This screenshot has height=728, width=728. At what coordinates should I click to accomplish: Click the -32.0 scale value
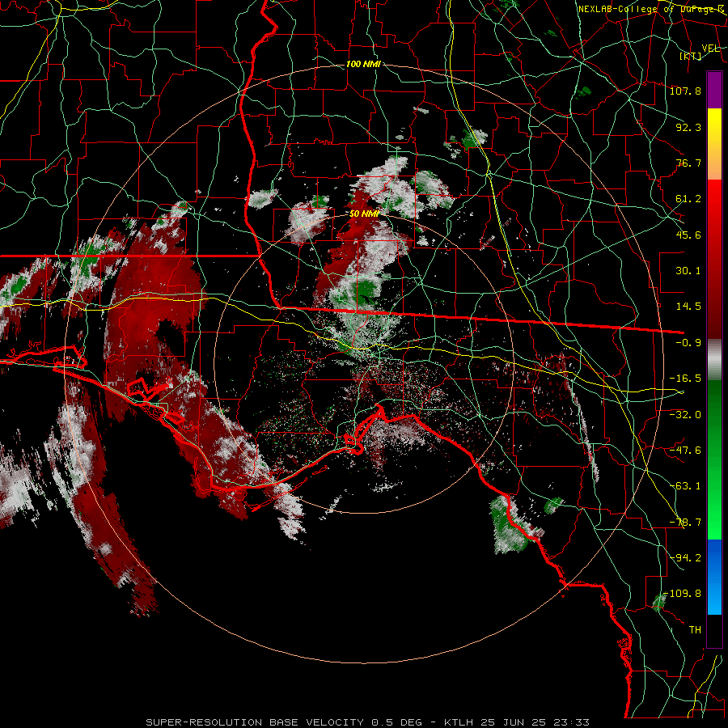click(x=685, y=414)
